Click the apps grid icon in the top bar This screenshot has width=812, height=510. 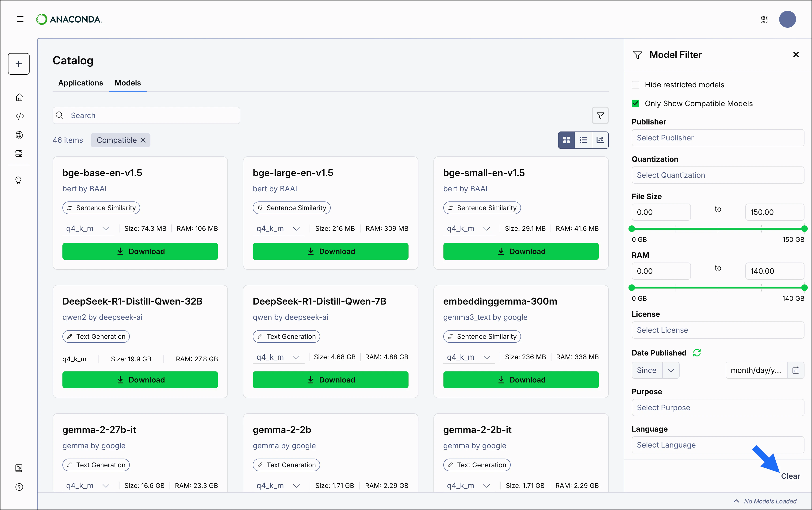(x=764, y=19)
